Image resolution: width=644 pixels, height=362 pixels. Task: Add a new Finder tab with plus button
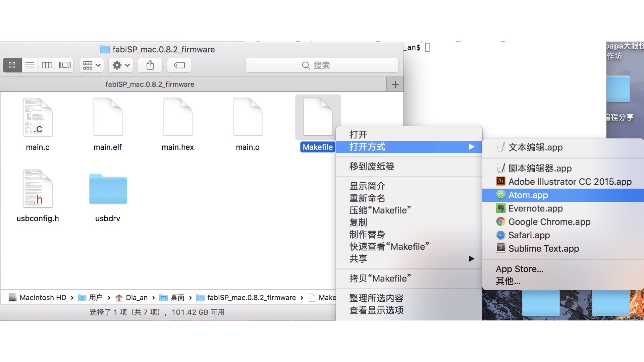tap(395, 84)
